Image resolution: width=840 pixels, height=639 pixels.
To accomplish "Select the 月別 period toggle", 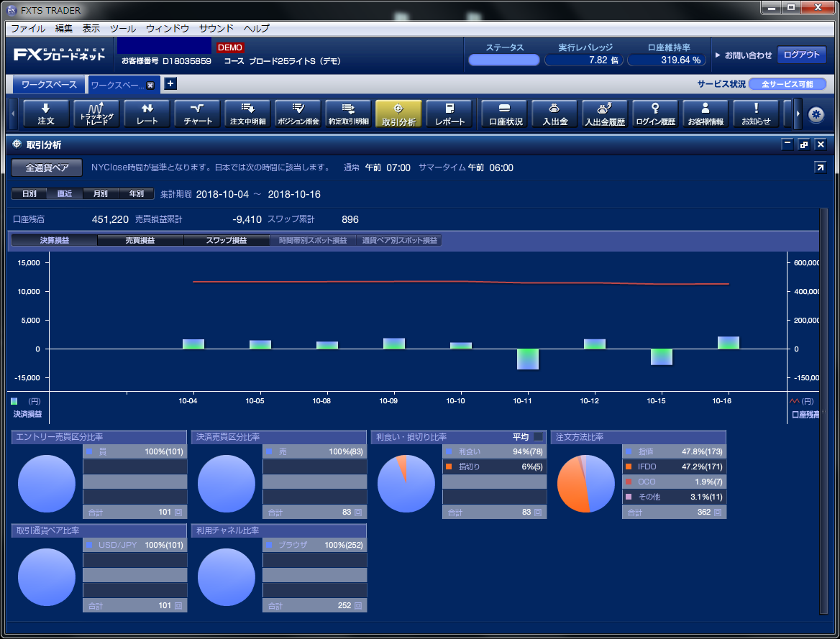I will (101, 194).
